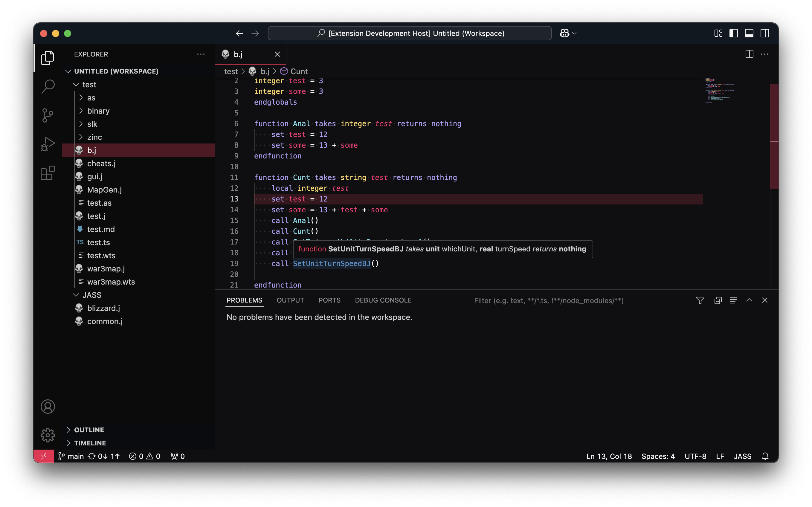Expand the OUTLINE section
This screenshot has width=812, height=507.
[x=89, y=430]
